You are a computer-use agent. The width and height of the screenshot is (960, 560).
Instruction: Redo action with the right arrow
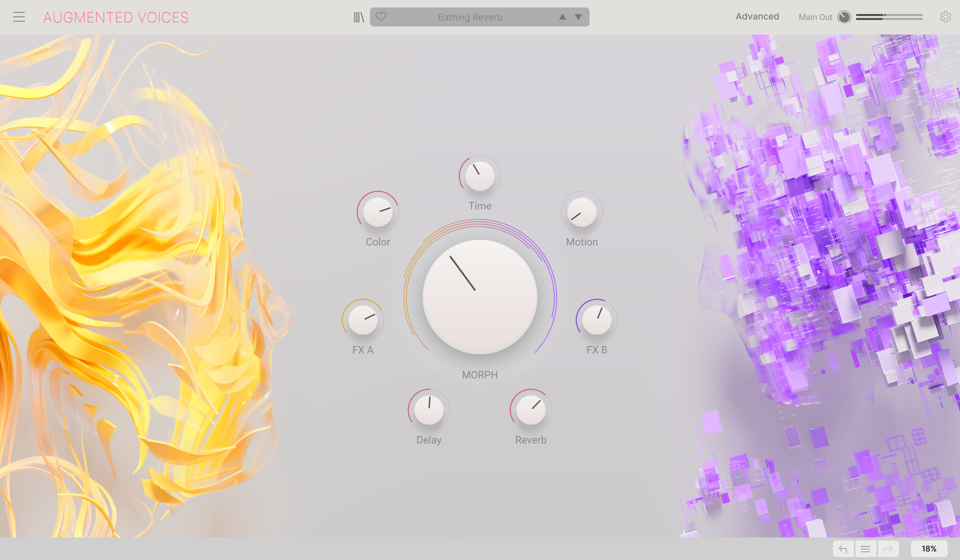coord(888,549)
